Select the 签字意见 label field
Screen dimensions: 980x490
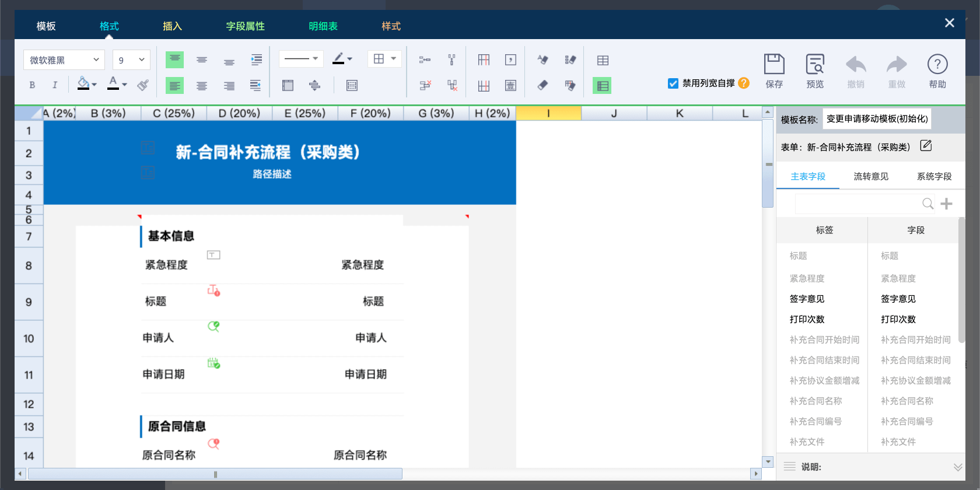807,299
